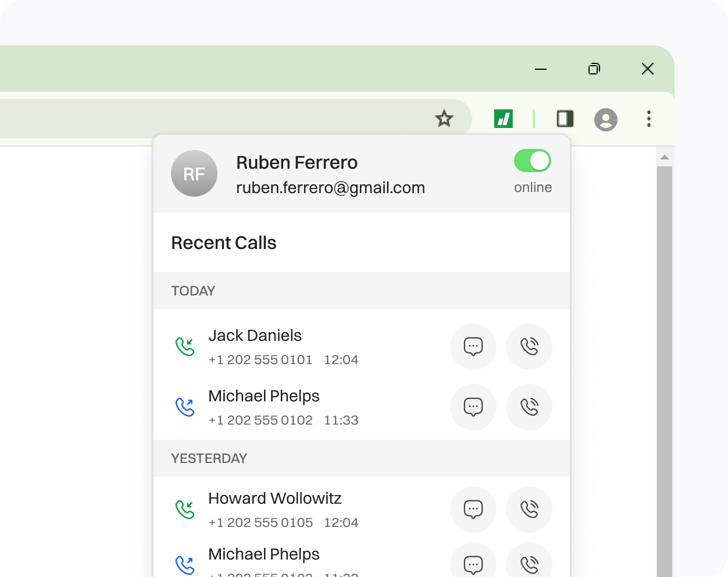Open the Chrome three-dot menu
This screenshot has width=728, height=577.
(648, 119)
